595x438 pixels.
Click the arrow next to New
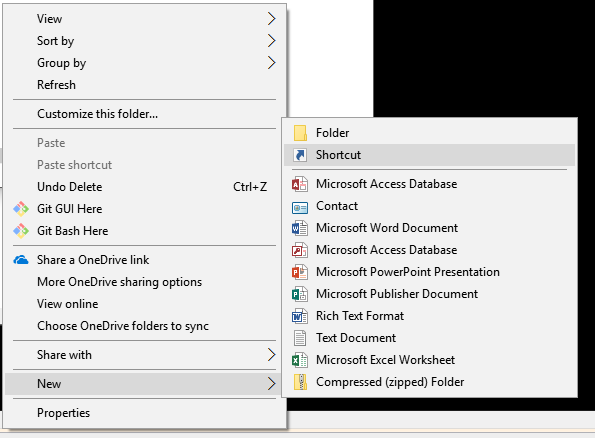pos(271,383)
